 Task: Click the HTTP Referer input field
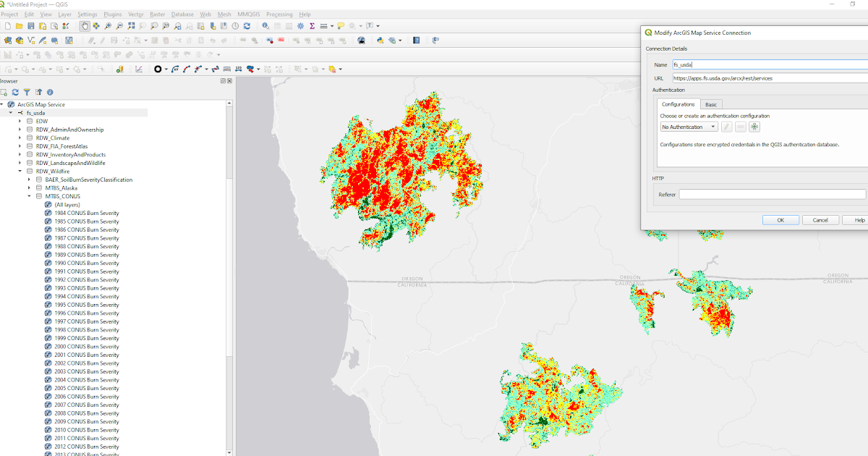click(772, 194)
